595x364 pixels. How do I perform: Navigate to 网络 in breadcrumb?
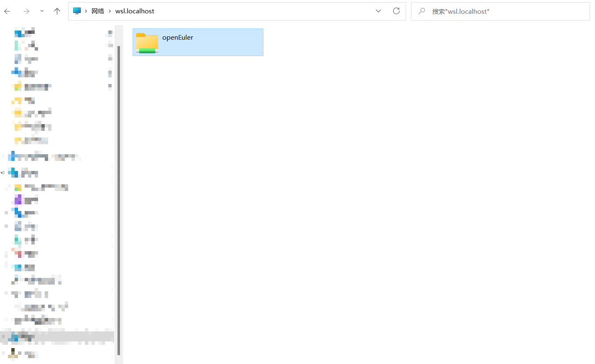(98, 11)
